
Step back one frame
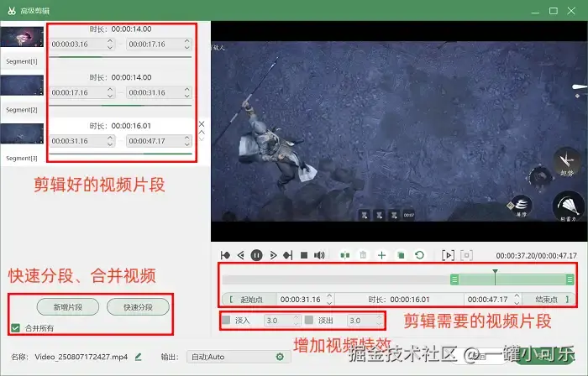click(x=241, y=255)
